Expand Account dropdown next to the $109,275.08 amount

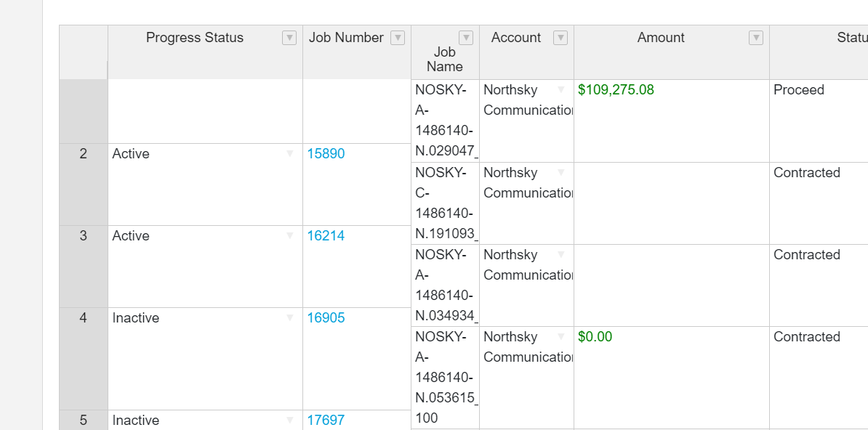coord(561,90)
